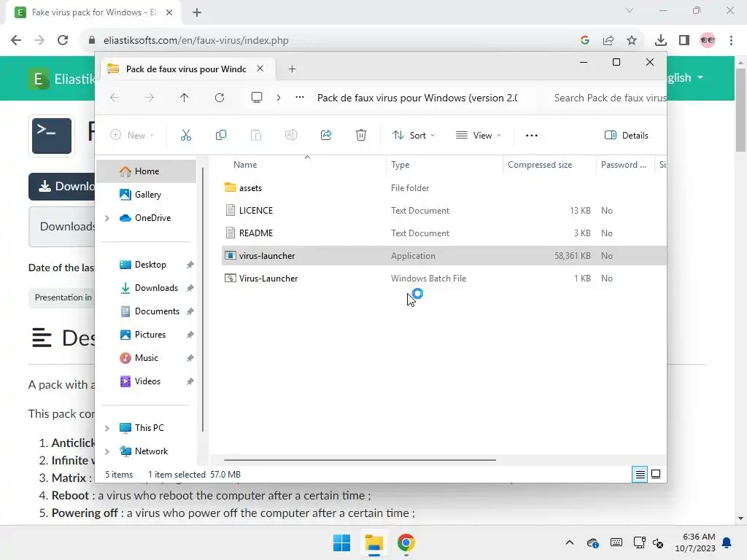Open Desktop in the navigation pane
The height and width of the screenshot is (560, 747).
coord(146,265)
